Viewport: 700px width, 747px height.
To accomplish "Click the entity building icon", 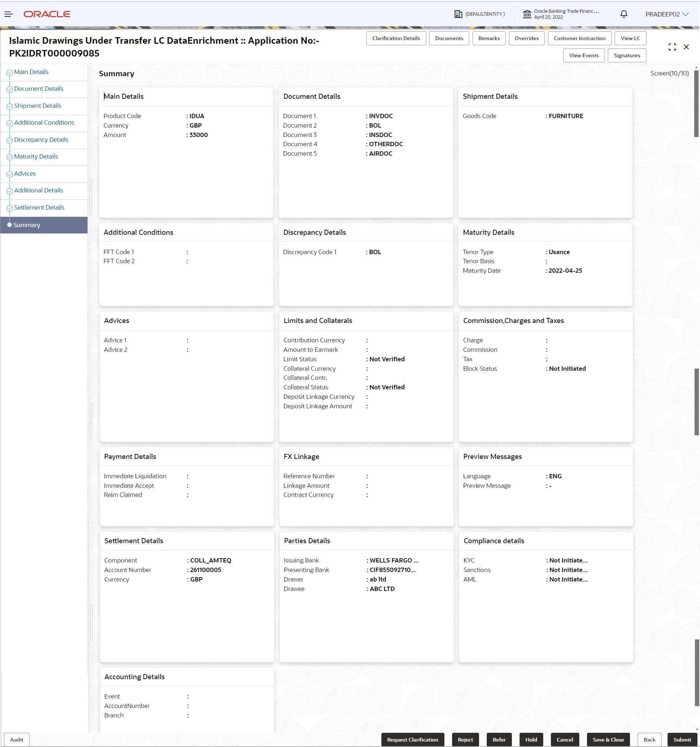I will (x=458, y=14).
